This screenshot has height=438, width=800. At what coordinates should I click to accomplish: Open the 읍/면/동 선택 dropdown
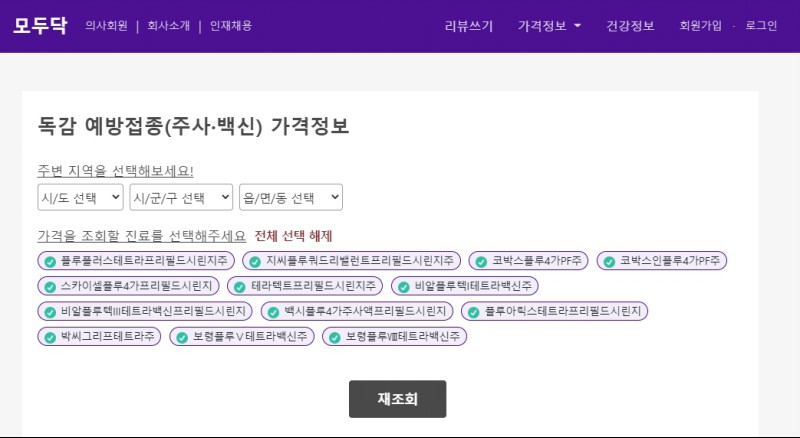291,197
